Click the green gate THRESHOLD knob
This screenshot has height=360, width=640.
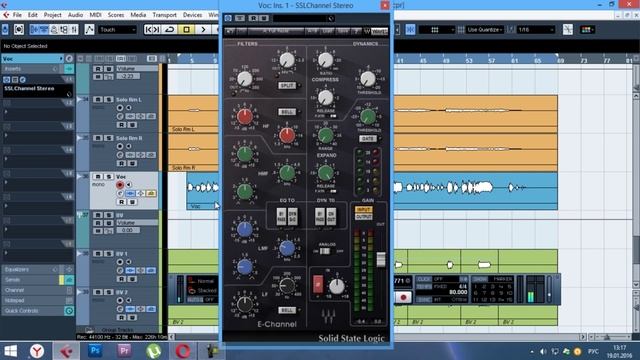pyautogui.click(x=368, y=117)
